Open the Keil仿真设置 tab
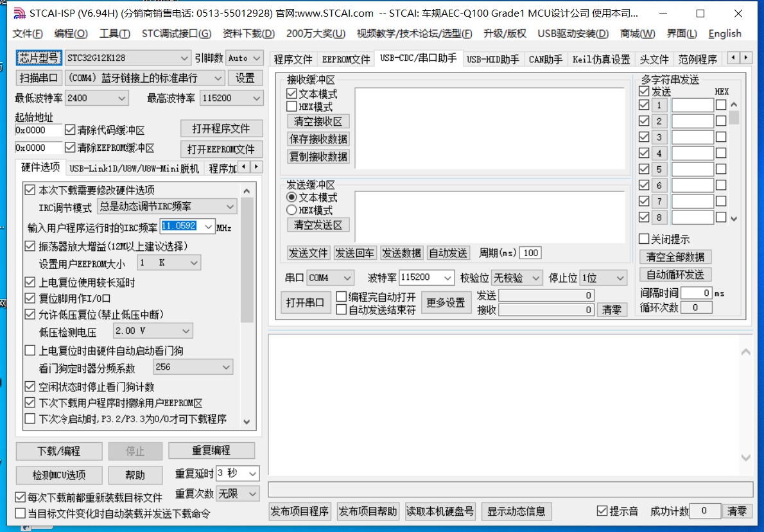 (601, 60)
